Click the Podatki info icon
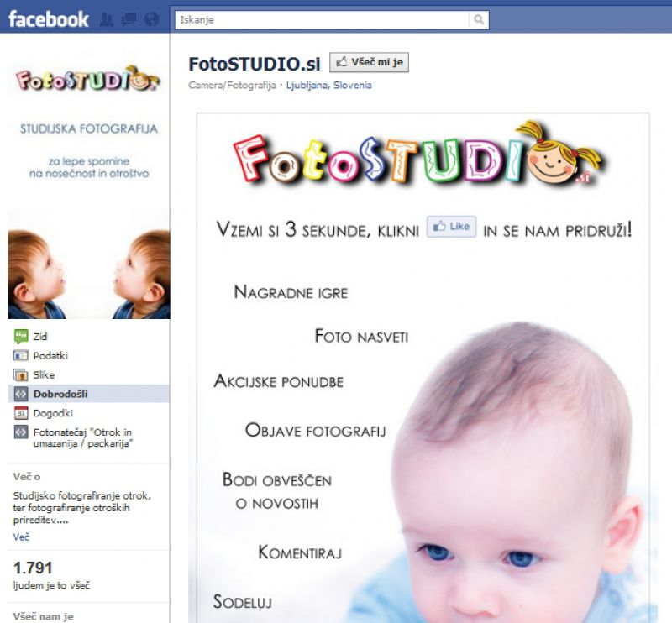Screen dimensions: 672x623 click(x=21, y=356)
